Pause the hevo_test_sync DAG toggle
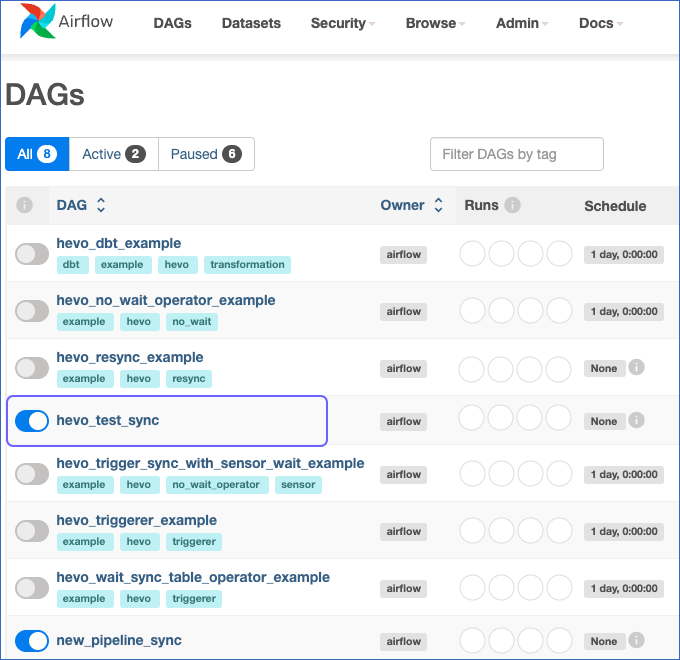The width and height of the screenshot is (680, 660). pyautogui.click(x=32, y=421)
